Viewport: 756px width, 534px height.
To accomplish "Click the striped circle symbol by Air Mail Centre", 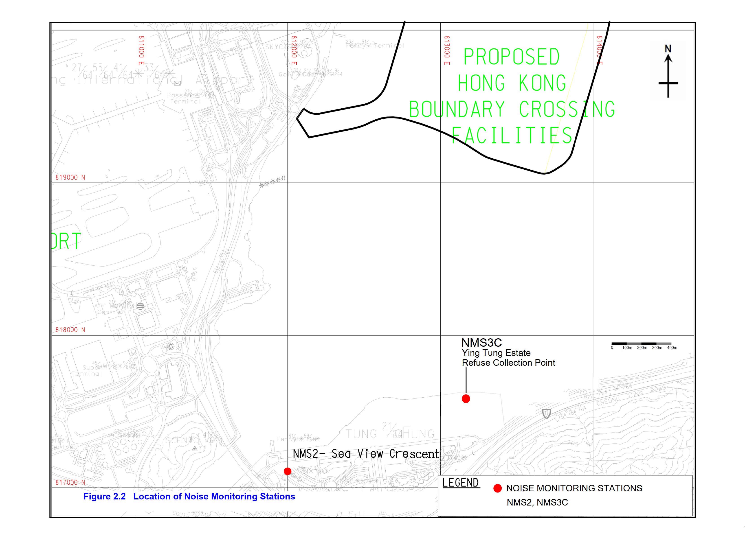I will click(140, 306).
